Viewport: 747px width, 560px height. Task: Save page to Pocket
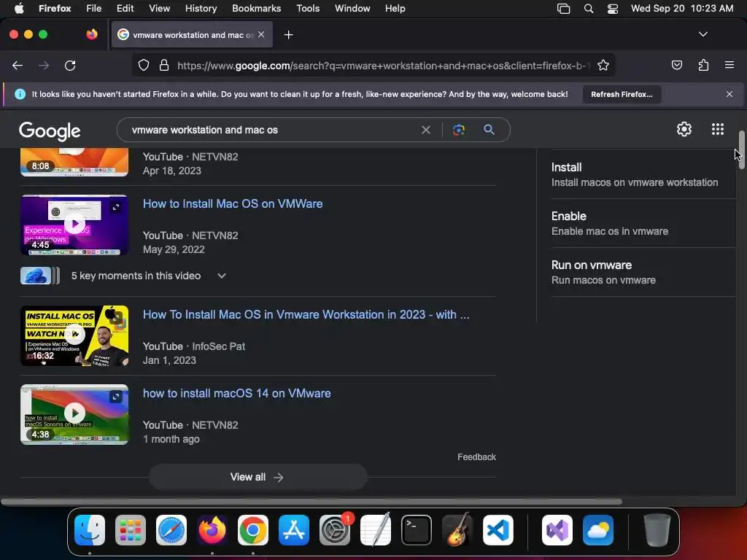pyautogui.click(x=676, y=65)
